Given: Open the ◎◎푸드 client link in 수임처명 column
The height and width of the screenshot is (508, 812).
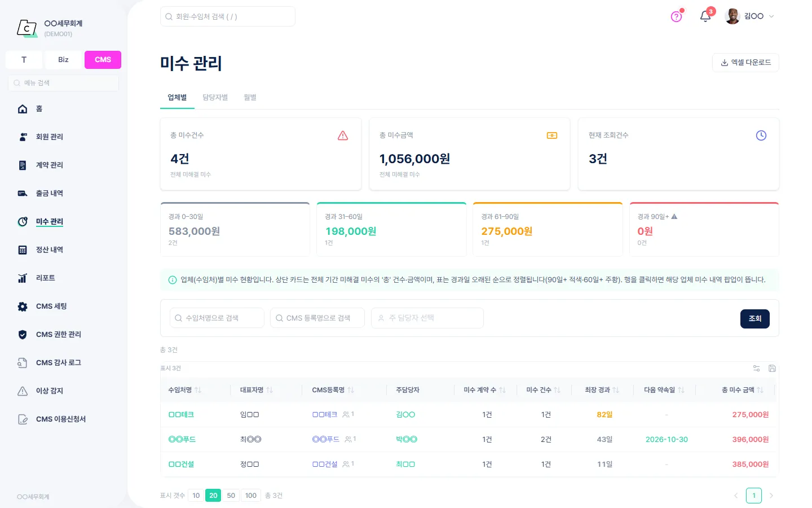Looking at the screenshot, I should pos(182,440).
